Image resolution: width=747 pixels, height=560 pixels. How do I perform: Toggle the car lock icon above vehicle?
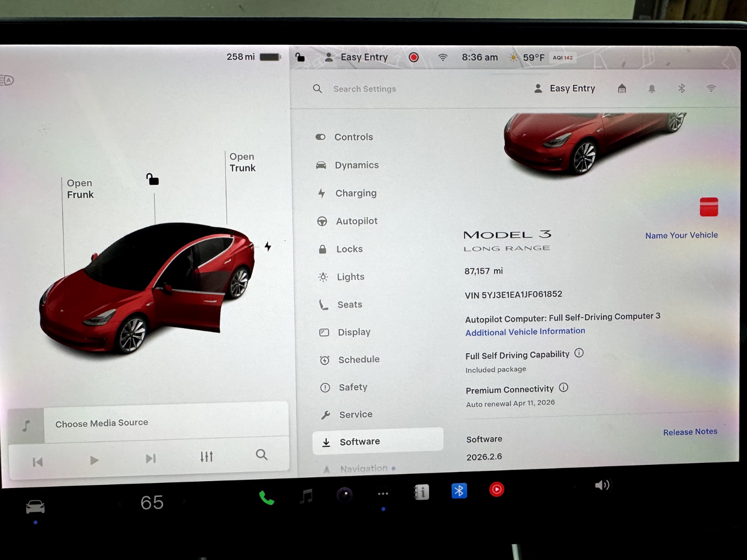(152, 179)
